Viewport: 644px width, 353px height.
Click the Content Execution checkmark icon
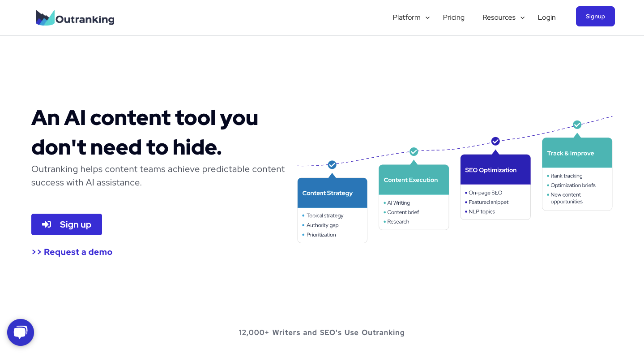(414, 152)
